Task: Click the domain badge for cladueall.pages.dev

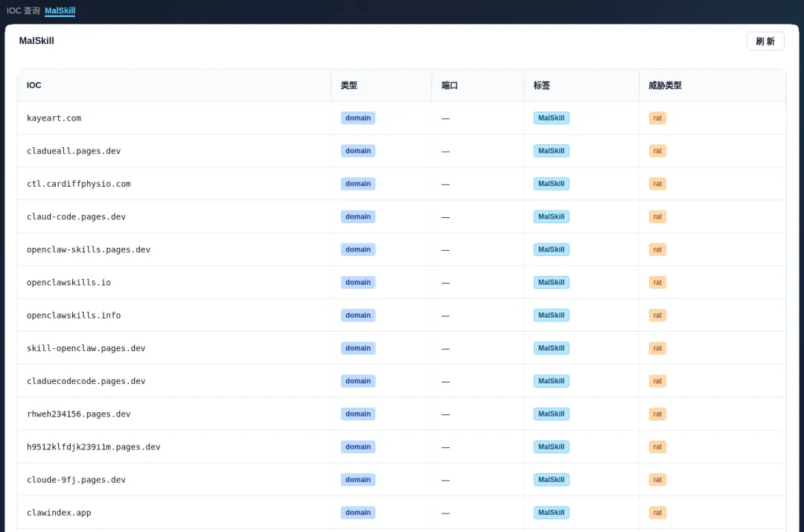Action: [x=358, y=151]
